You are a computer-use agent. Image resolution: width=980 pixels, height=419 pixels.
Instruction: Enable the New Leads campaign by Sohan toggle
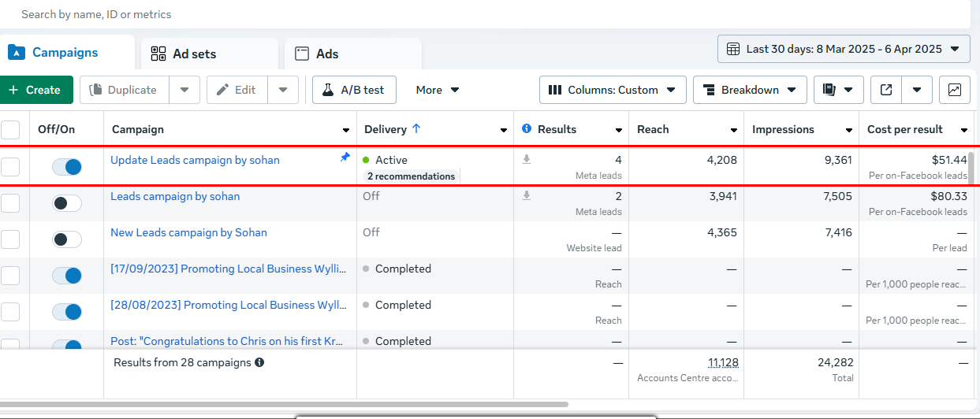point(67,239)
